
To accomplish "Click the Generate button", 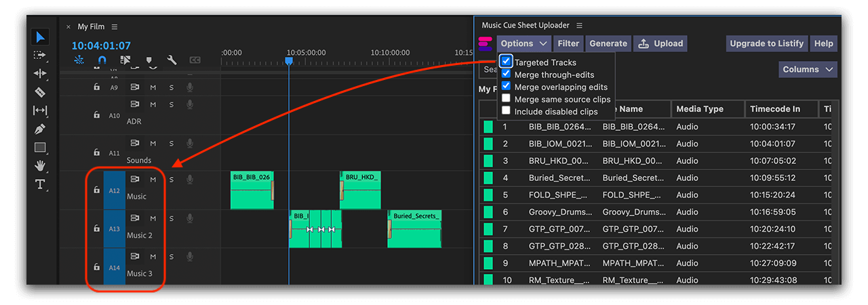I will (x=608, y=43).
